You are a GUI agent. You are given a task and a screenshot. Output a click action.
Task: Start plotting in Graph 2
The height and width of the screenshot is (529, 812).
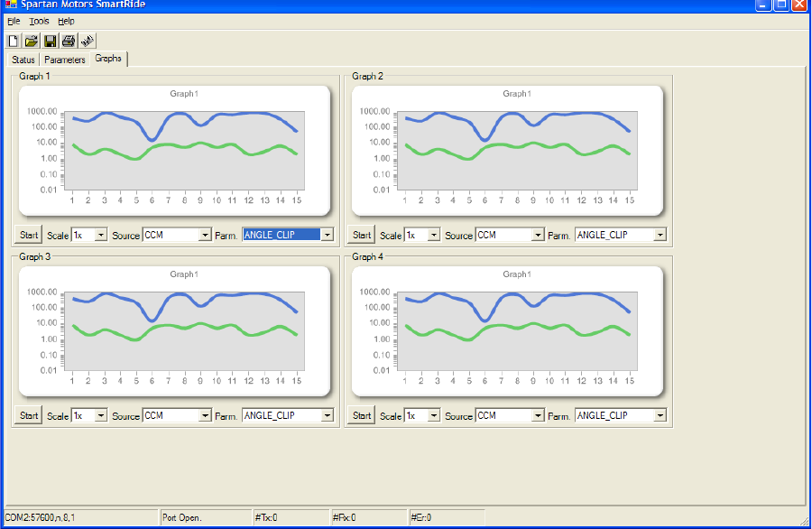362,235
